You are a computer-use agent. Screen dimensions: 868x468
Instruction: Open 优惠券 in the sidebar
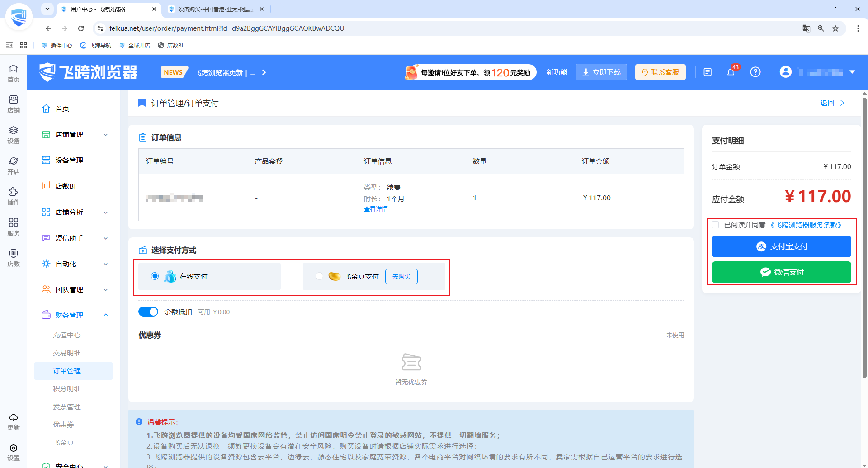tap(63, 424)
